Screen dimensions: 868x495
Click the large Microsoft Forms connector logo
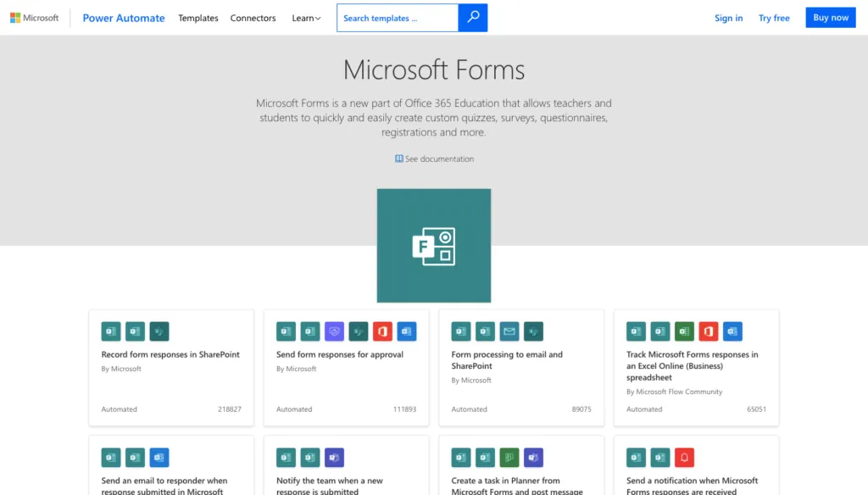[434, 246]
